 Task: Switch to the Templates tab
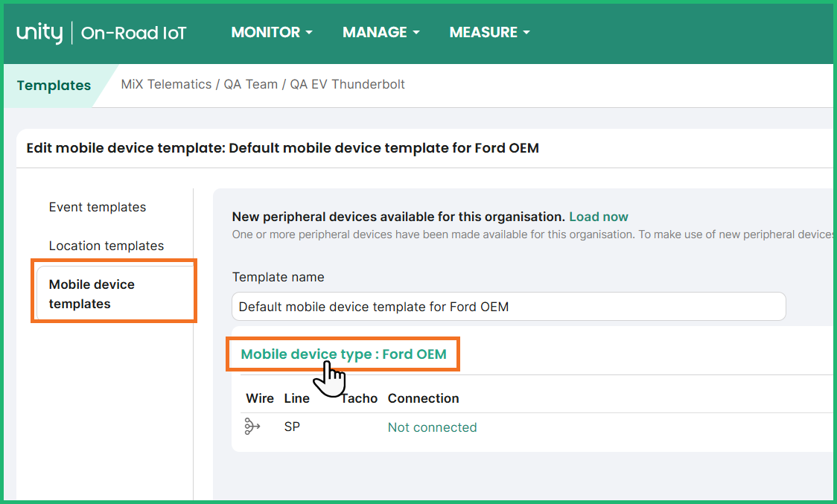click(53, 85)
